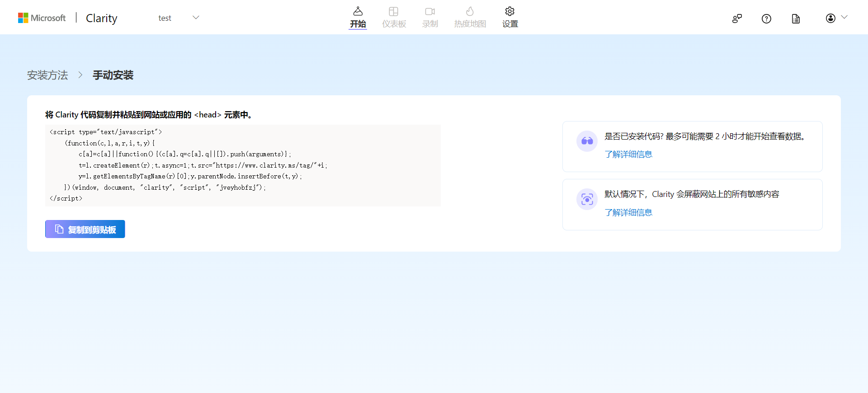
Task: Click the project ID "jveyhobfzj" code line
Action: tap(165, 187)
